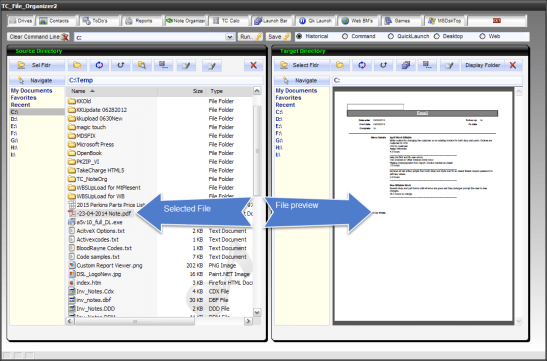Click Sel Fldr in Source Directory
Screen dimensions: 547x361
[x=37, y=65]
